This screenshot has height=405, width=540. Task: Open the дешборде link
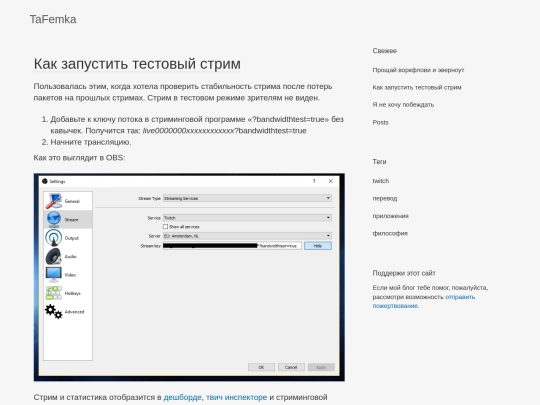click(183, 397)
